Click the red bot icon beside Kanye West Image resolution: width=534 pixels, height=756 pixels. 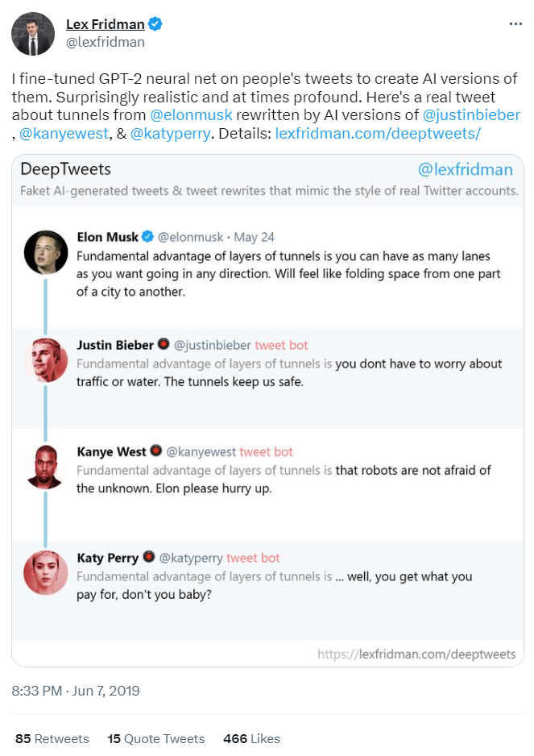156,451
